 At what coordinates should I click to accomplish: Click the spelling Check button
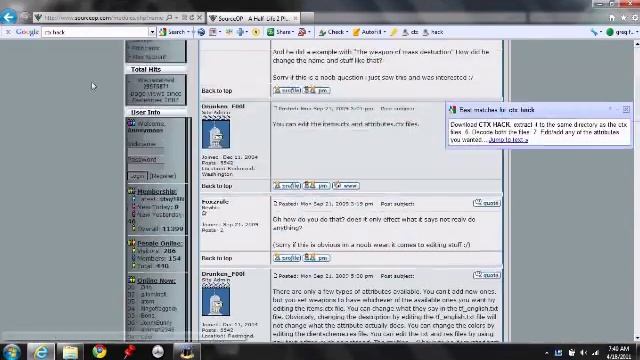coord(331,32)
